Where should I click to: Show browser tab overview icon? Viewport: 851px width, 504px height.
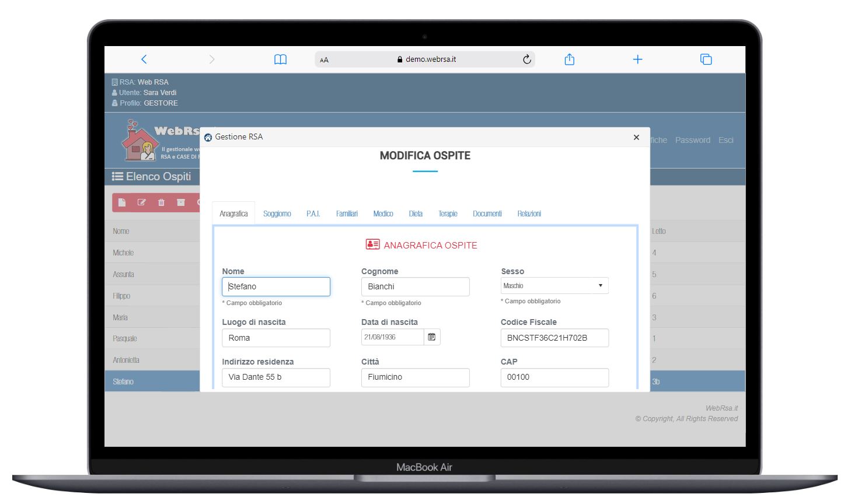coord(706,60)
